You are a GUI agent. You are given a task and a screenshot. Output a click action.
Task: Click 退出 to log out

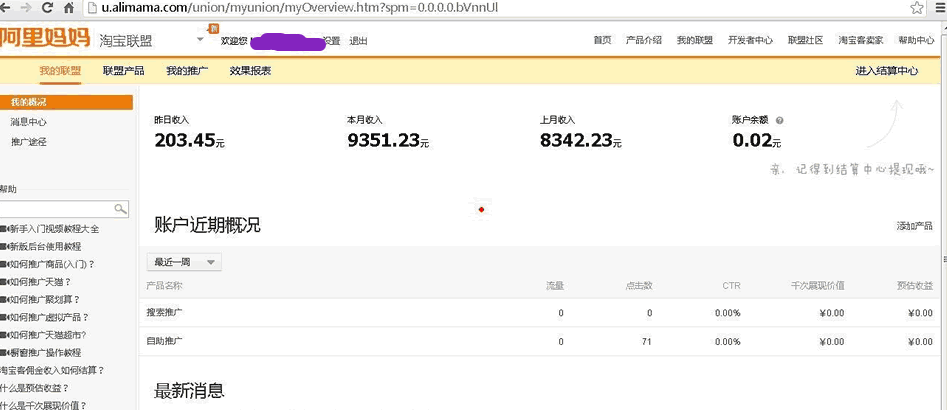[x=358, y=41]
